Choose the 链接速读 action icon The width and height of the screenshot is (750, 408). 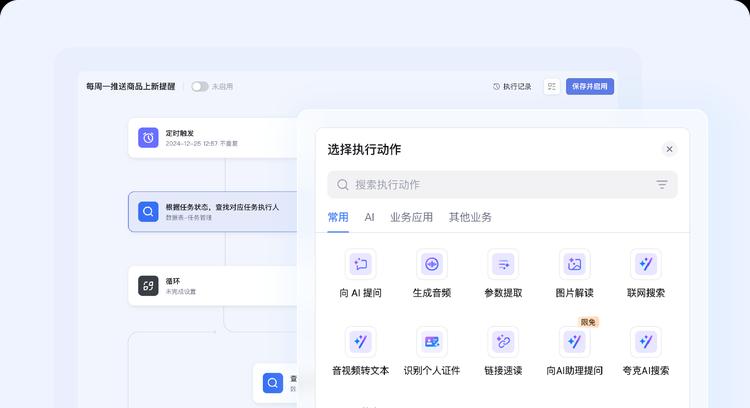(x=503, y=342)
